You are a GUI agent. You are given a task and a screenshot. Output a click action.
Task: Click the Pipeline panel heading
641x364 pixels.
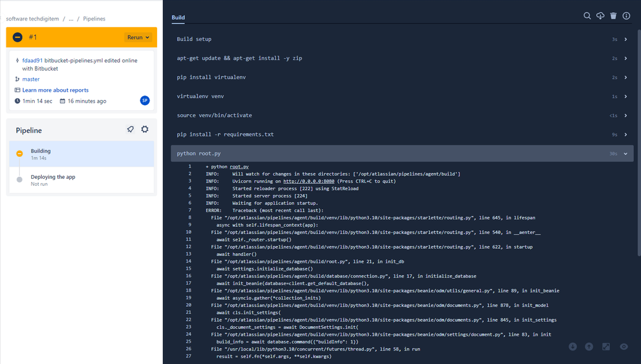(x=29, y=130)
